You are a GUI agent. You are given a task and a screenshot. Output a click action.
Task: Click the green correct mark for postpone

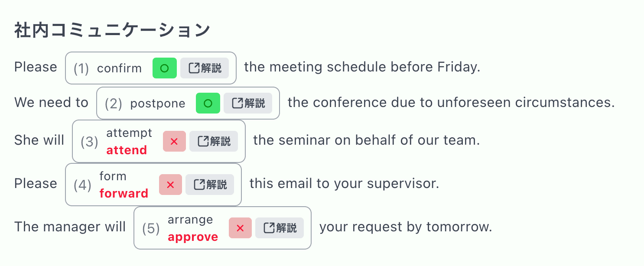coord(208,103)
